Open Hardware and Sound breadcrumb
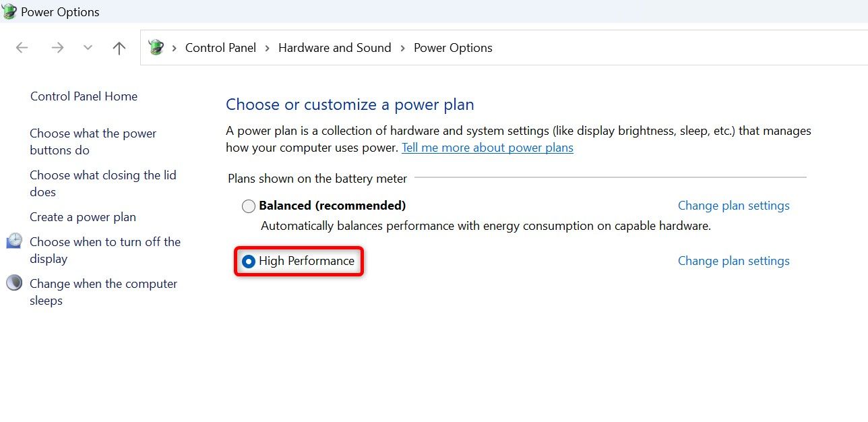Viewport: 868px width, 422px height. (334, 48)
